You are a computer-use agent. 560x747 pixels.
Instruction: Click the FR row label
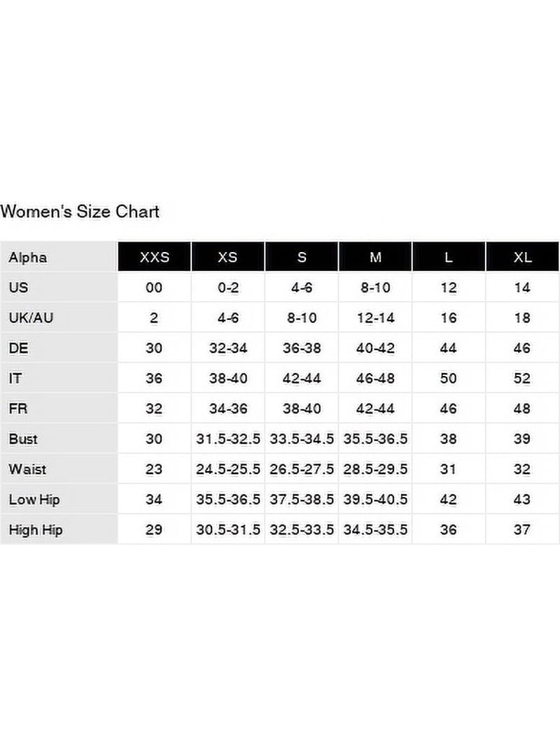coord(18,409)
